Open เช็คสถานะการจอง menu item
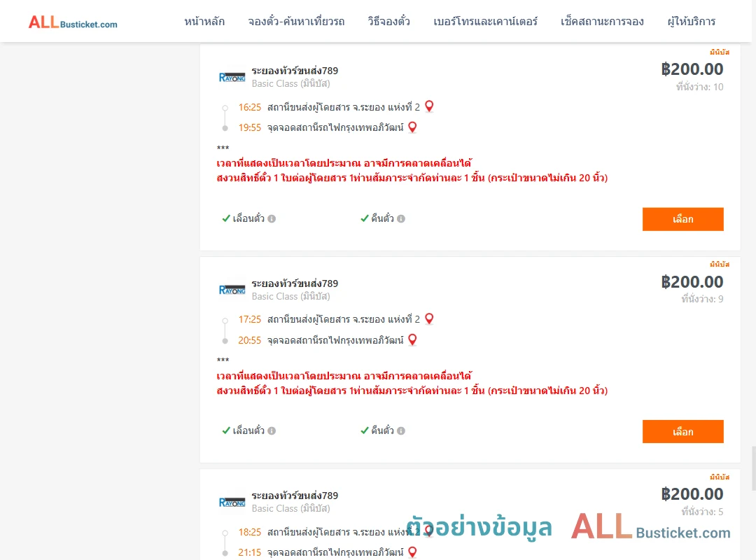Image resolution: width=756 pixels, height=560 pixels. (602, 22)
